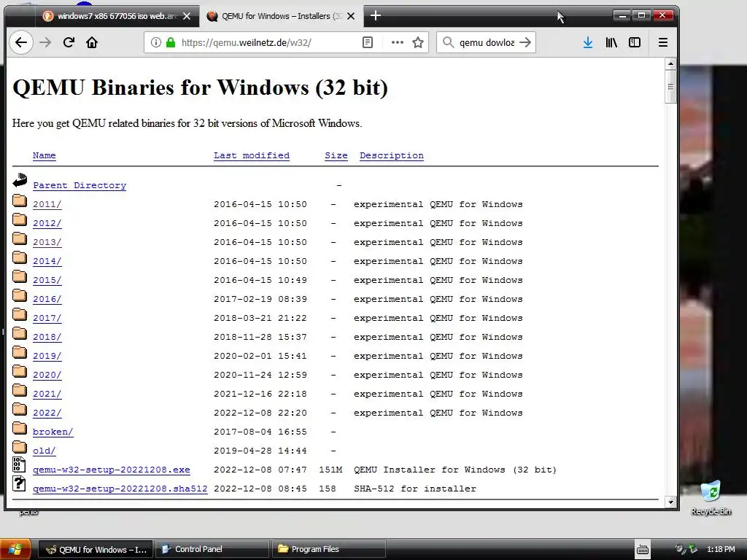Open the Firefox hamburger menu
The height and width of the screenshot is (560, 747).
pos(662,42)
